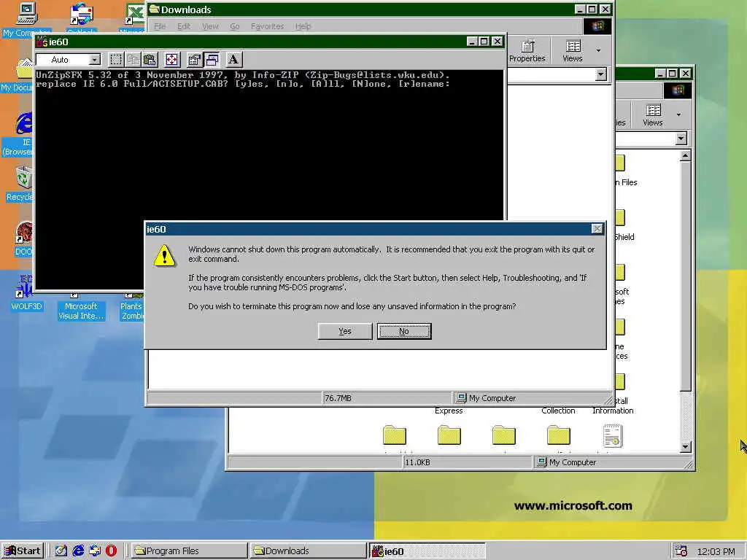The image size is (747, 560).
Task: Click Quick Launch icon between IE and Opera
Action: (95, 551)
